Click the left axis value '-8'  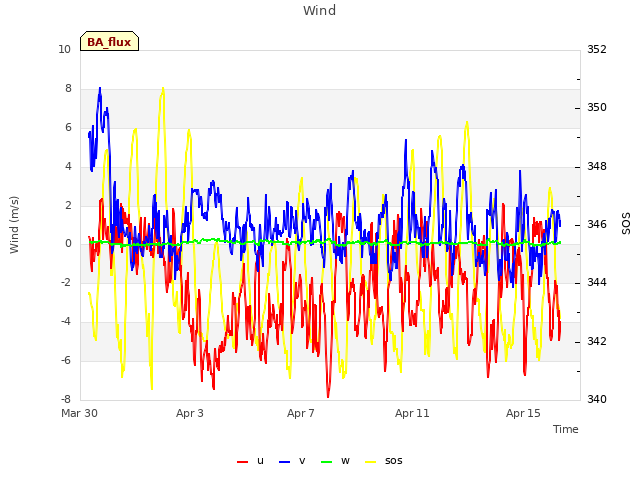(66, 399)
